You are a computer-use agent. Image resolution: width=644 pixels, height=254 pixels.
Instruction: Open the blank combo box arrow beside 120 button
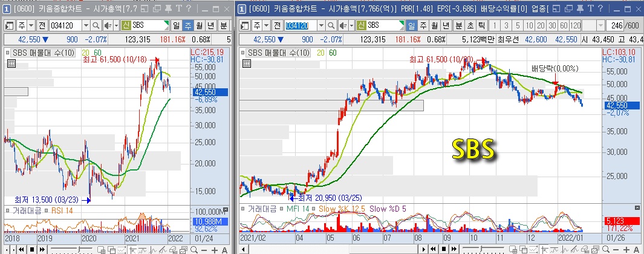tap(600, 25)
